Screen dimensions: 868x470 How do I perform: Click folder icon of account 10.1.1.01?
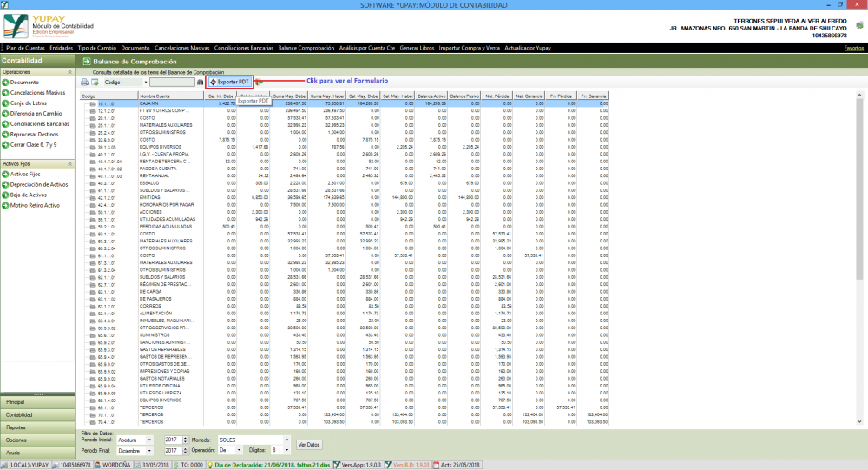[93, 103]
